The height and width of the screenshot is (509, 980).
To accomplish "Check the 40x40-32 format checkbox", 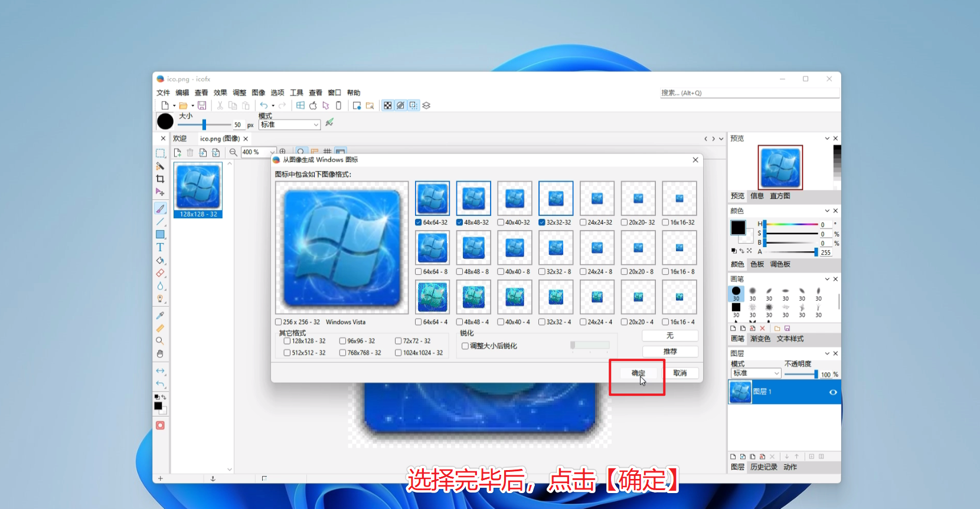I will coord(501,222).
